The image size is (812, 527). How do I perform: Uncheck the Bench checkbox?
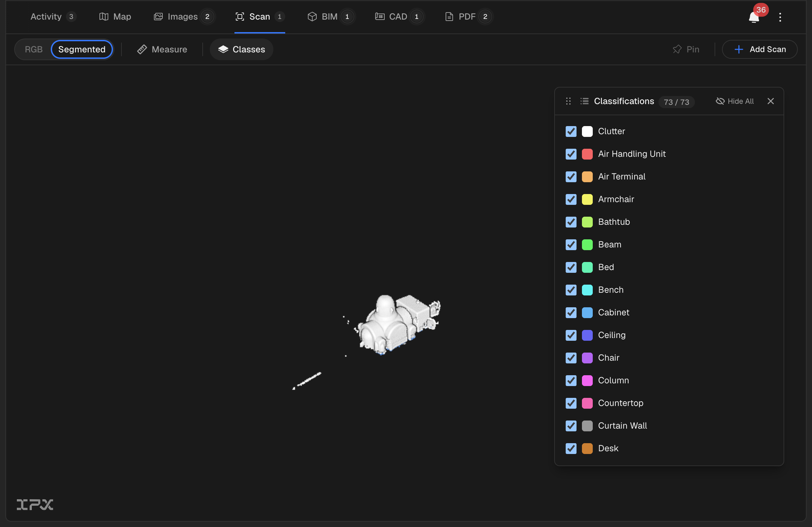[571, 290]
